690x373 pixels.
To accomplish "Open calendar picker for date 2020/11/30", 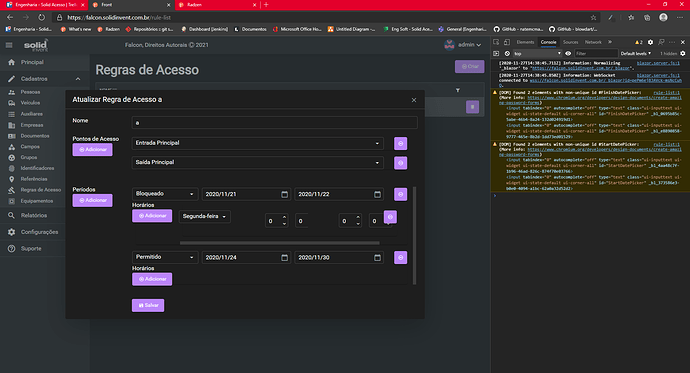I will (x=378, y=257).
